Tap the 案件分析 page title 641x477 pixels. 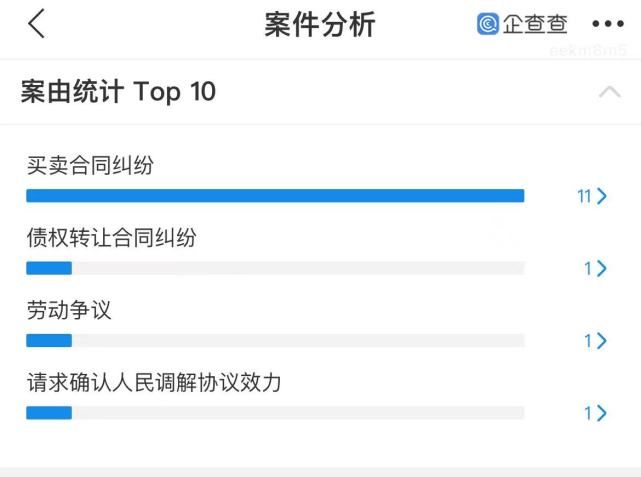[x=320, y=25]
